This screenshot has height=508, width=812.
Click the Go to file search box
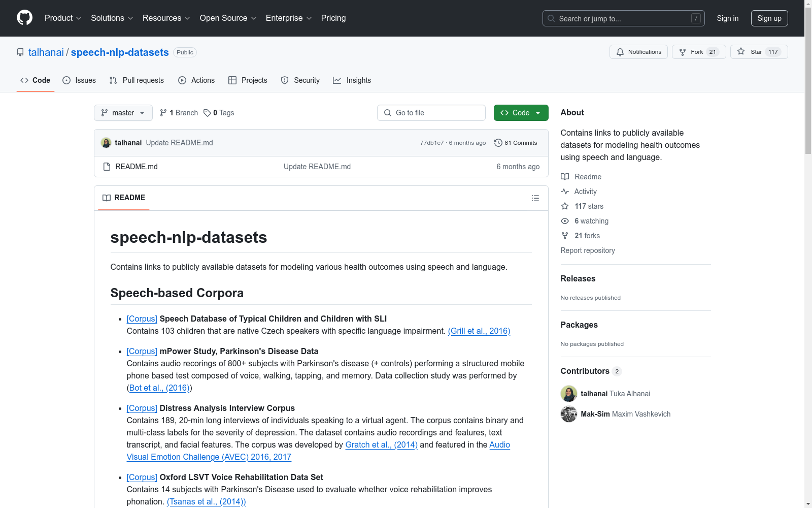(x=431, y=113)
